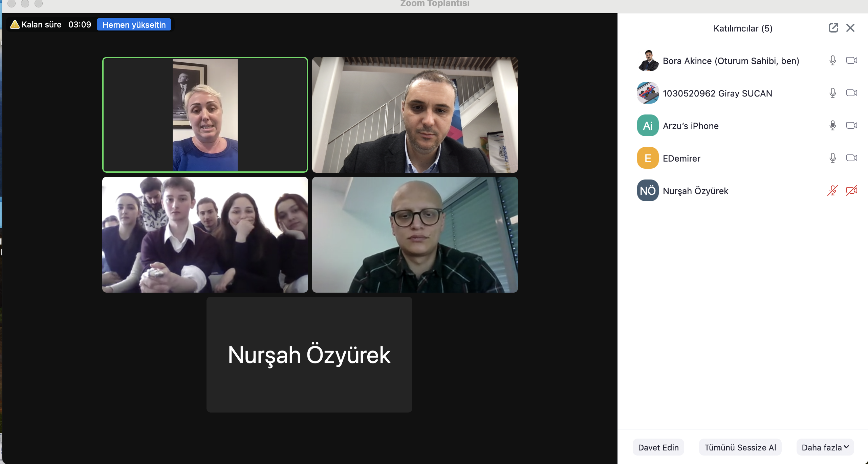
Task: Click Nurşah Özyürek's name tile
Action: tap(309, 355)
